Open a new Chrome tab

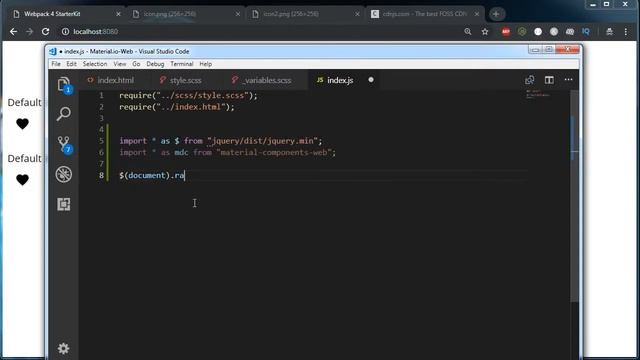point(496,14)
